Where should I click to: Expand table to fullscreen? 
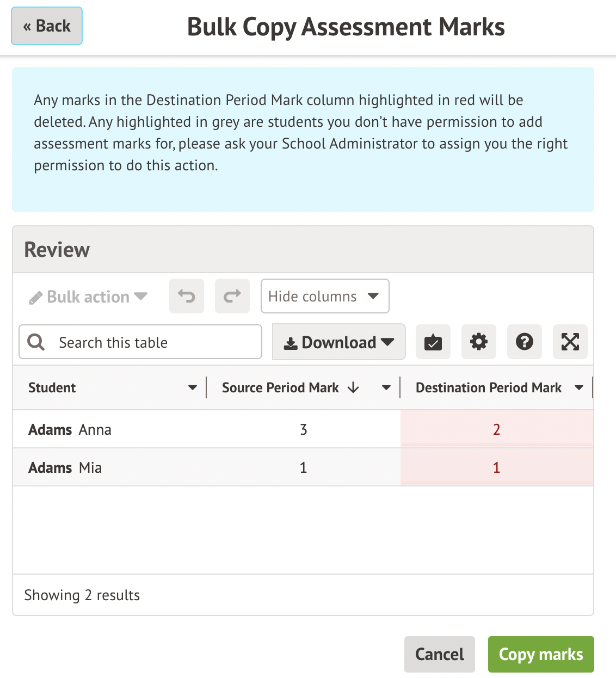coord(570,342)
